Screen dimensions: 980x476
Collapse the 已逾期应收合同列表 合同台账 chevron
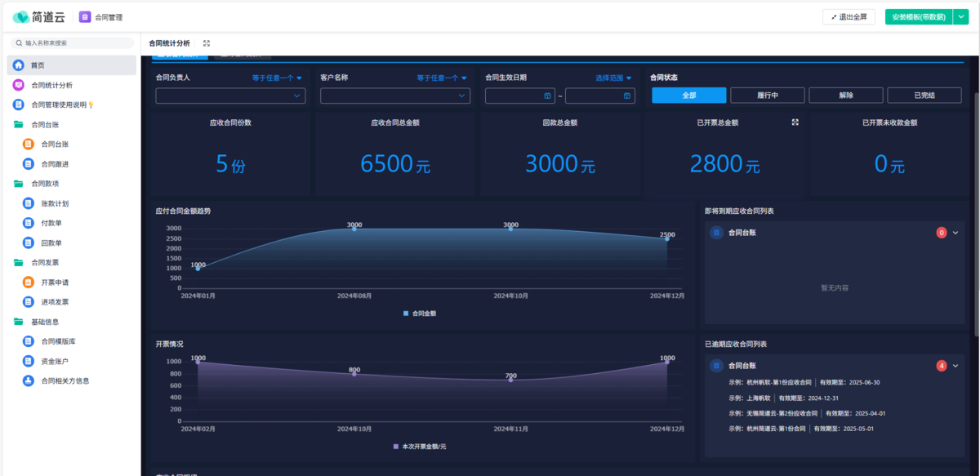(955, 366)
